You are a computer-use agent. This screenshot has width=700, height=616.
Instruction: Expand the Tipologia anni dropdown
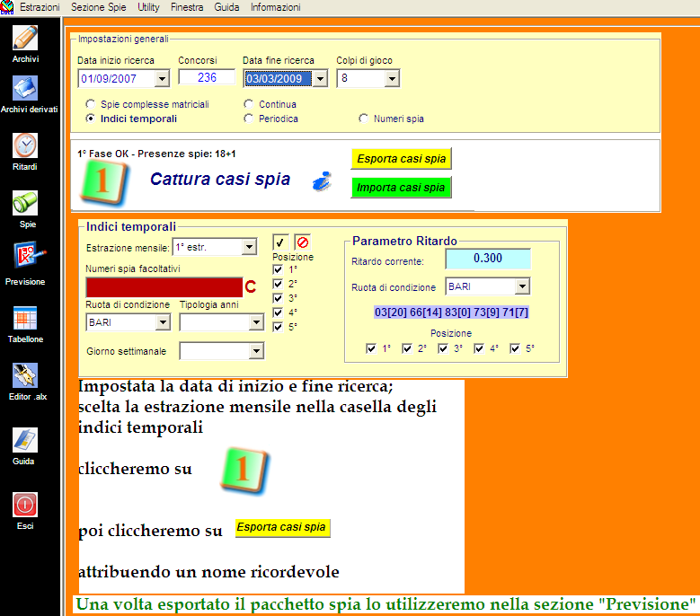(x=256, y=322)
